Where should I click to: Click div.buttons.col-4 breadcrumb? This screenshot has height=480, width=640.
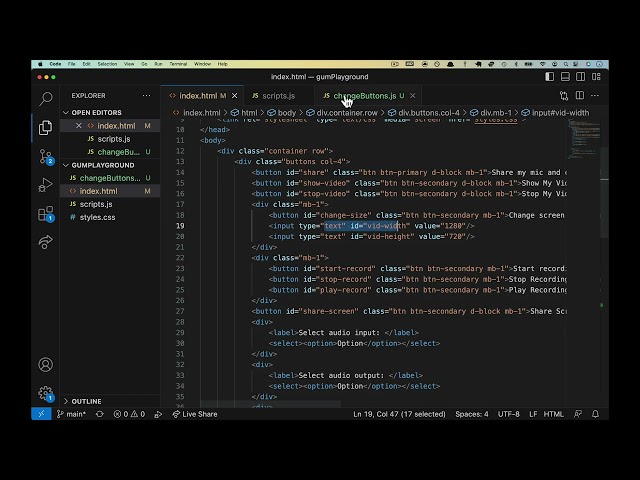(424, 113)
